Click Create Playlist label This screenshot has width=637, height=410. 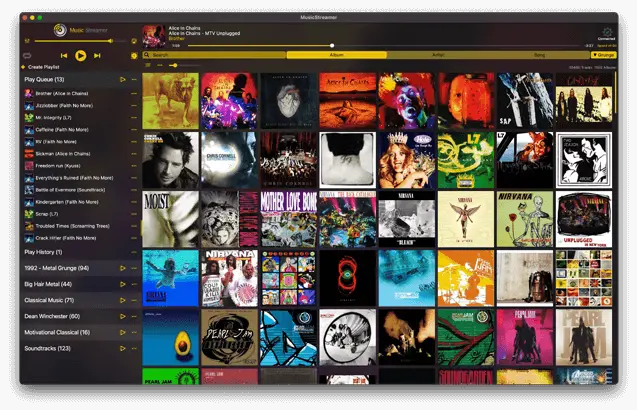click(x=44, y=67)
